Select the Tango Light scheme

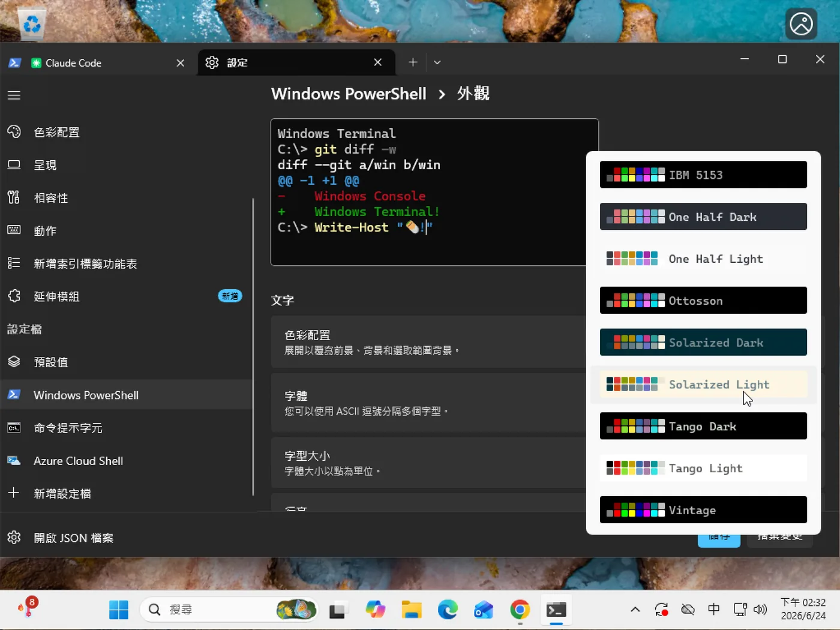pos(703,469)
